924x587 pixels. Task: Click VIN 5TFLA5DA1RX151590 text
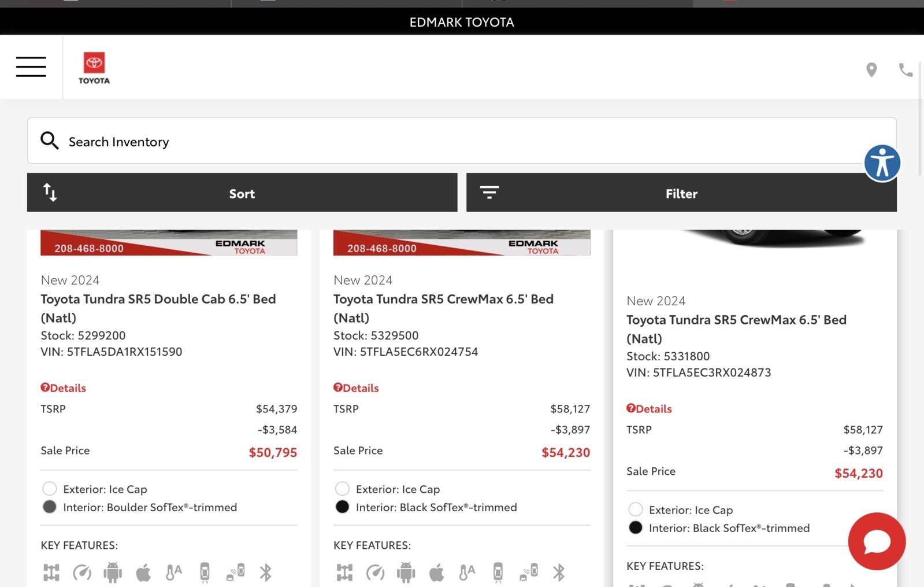pos(112,352)
